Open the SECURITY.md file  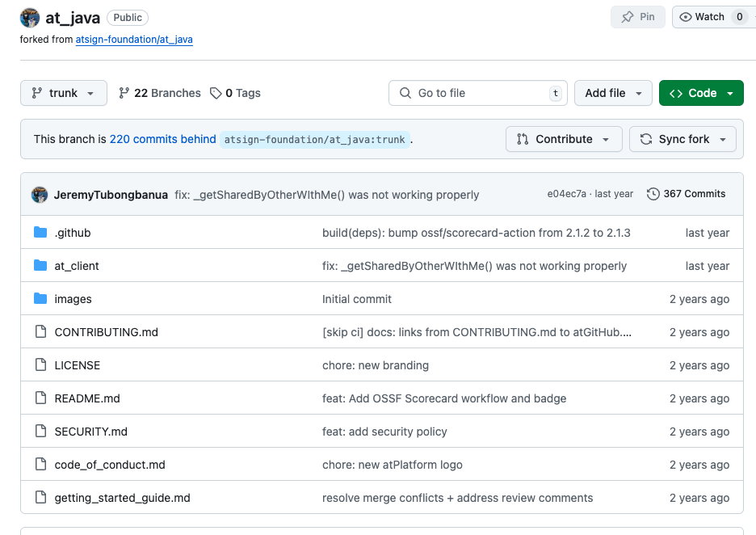pos(90,432)
